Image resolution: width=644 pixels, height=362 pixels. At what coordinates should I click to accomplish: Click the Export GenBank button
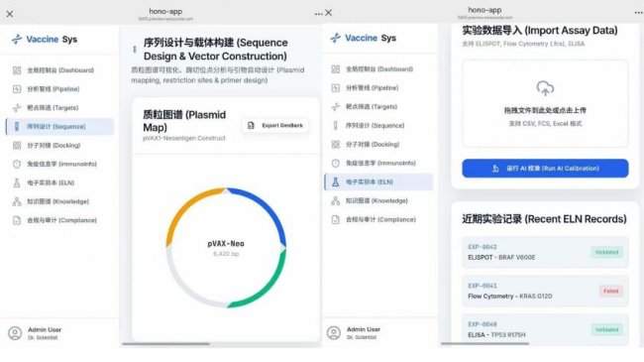[x=275, y=125]
